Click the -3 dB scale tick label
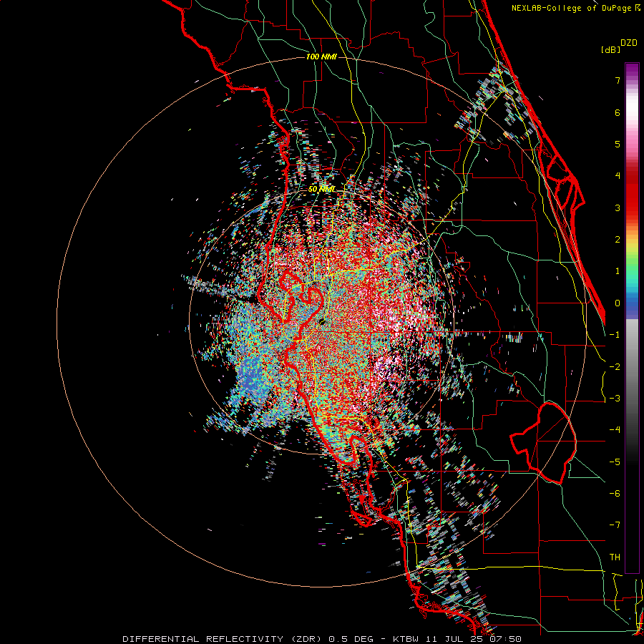The height and width of the screenshot is (644, 644). pyautogui.click(x=615, y=399)
